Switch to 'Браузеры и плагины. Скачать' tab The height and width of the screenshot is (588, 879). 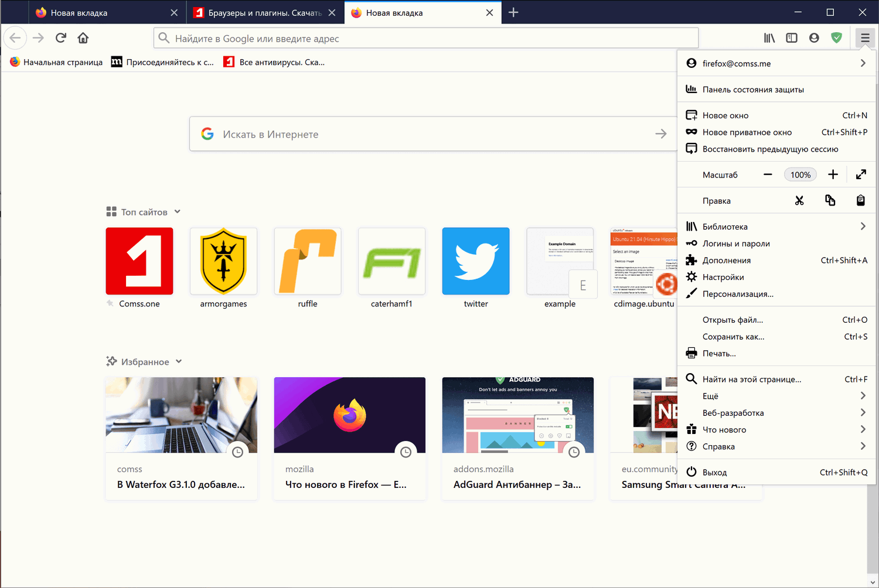click(x=265, y=12)
